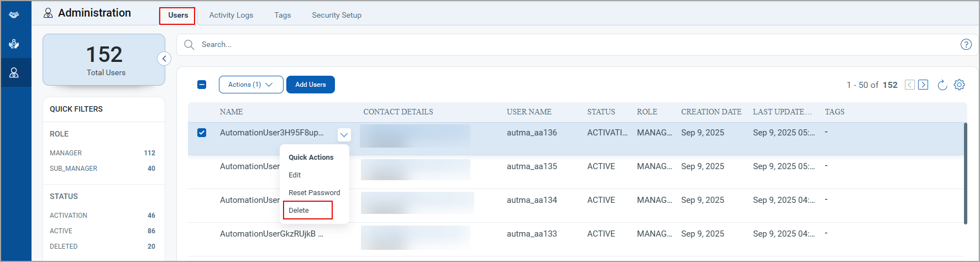Click the Administration header person icon
The height and width of the screenshot is (262, 980).
click(48, 13)
